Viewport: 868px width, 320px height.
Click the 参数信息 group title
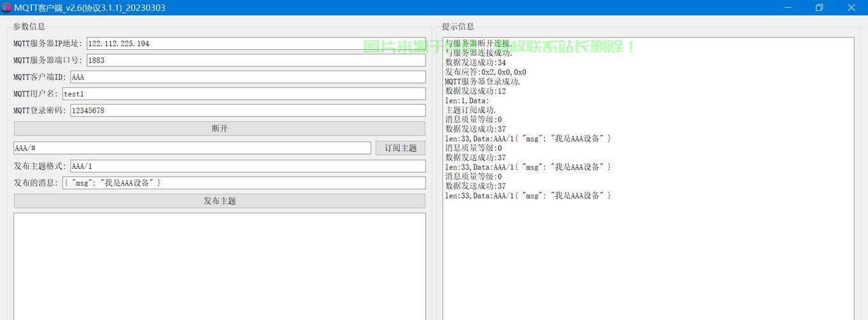point(29,26)
